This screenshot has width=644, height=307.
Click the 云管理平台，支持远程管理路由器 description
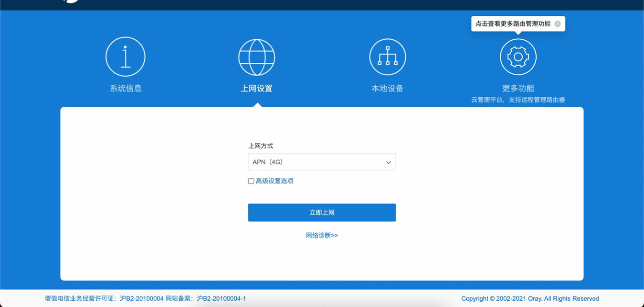(x=518, y=100)
